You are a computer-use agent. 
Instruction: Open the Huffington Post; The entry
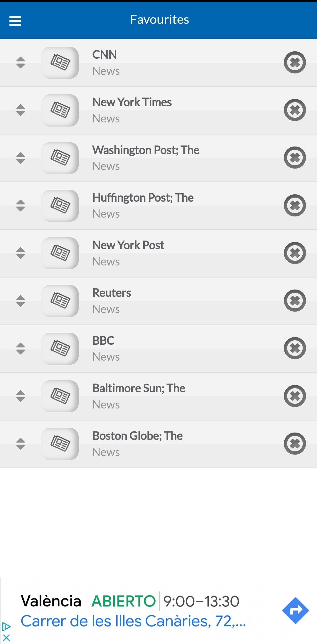click(x=143, y=206)
